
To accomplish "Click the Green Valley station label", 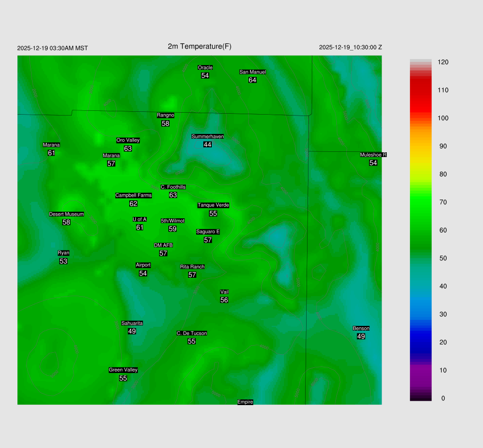I will [x=123, y=370].
